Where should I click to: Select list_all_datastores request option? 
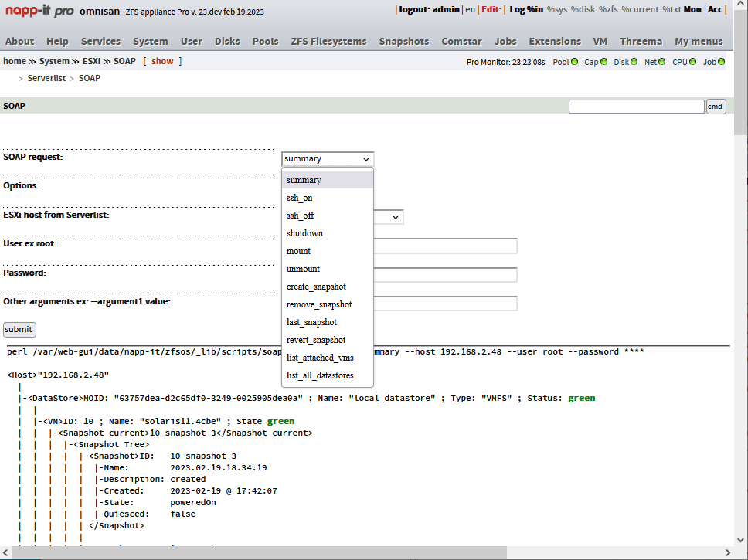328,375
